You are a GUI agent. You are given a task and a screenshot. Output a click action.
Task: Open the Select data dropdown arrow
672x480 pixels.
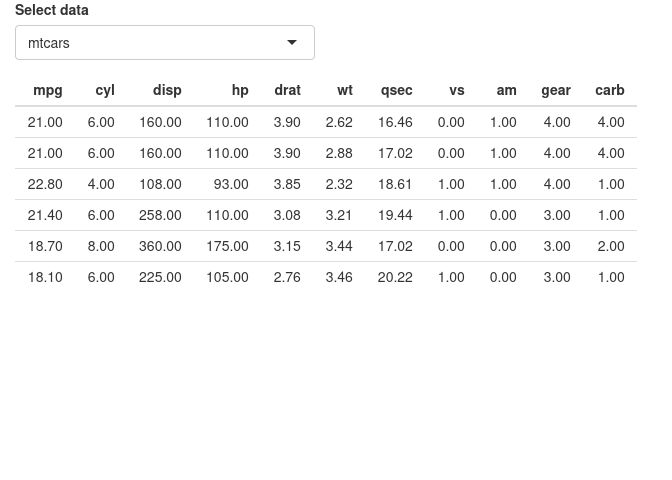pyautogui.click(x=292, y=42)
